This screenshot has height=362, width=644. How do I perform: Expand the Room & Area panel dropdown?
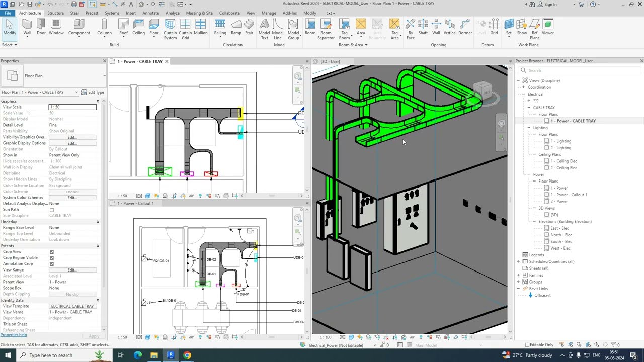(353, 45)
